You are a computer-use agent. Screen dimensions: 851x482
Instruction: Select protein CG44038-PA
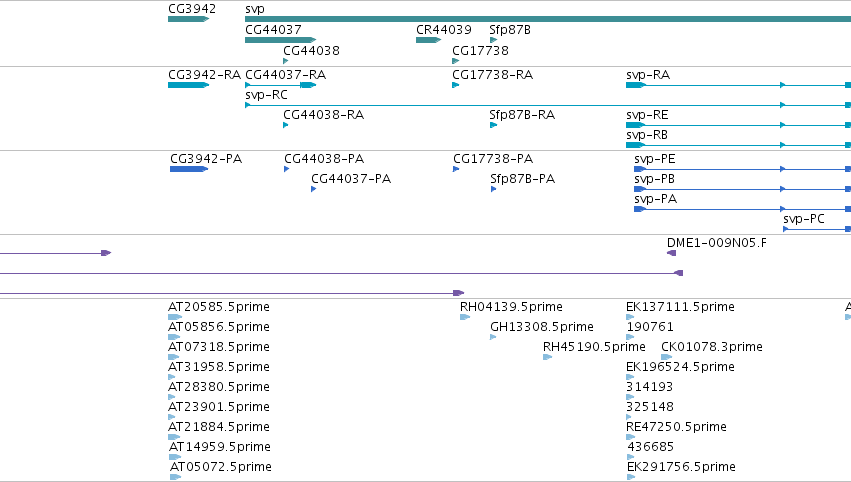(287, 169)
